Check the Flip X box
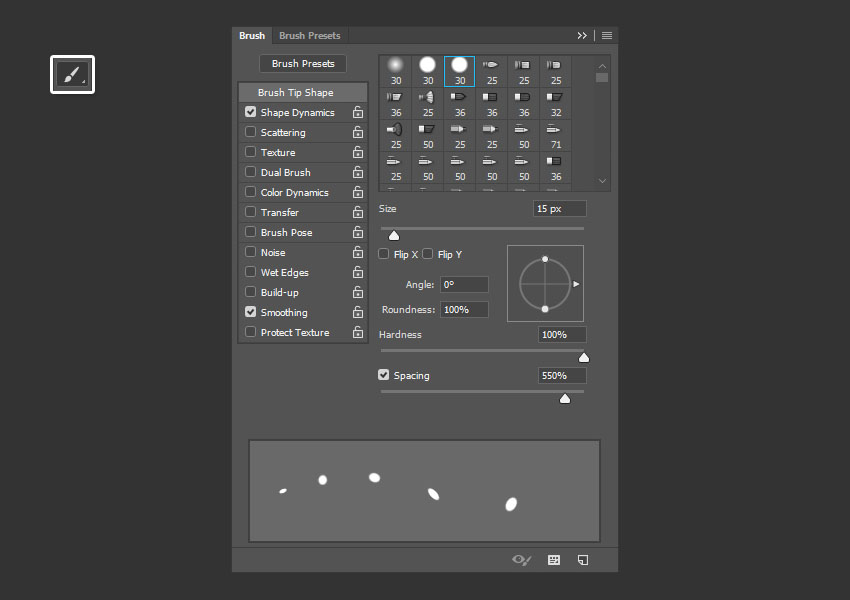The height and width of the screenshot is (600, 850). [x=383, y=254]
